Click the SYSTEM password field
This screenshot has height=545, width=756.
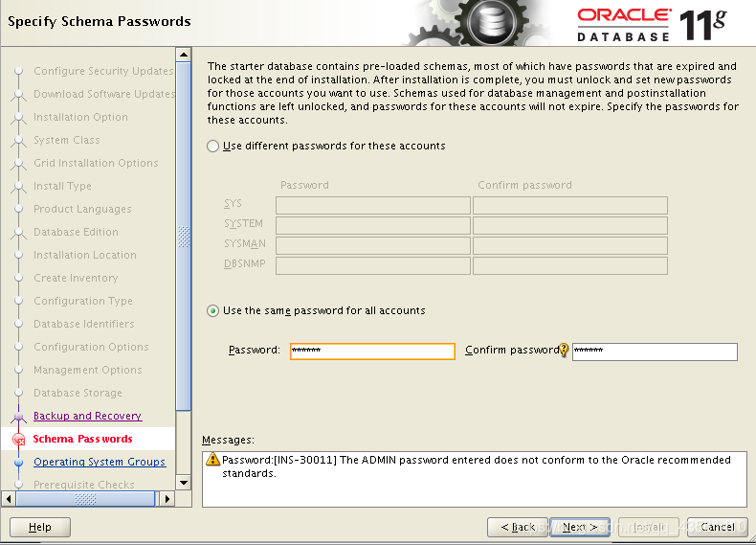[x=372, y=225]
